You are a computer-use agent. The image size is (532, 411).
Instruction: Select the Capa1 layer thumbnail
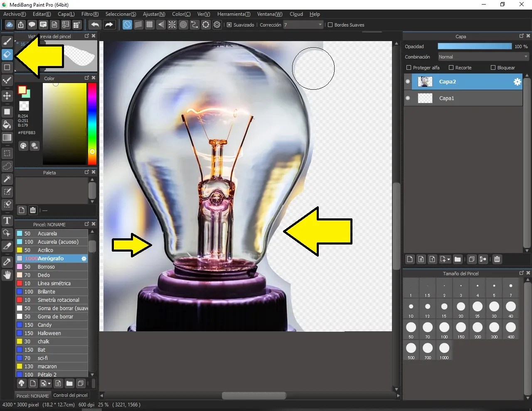click(x=425, y=98)
